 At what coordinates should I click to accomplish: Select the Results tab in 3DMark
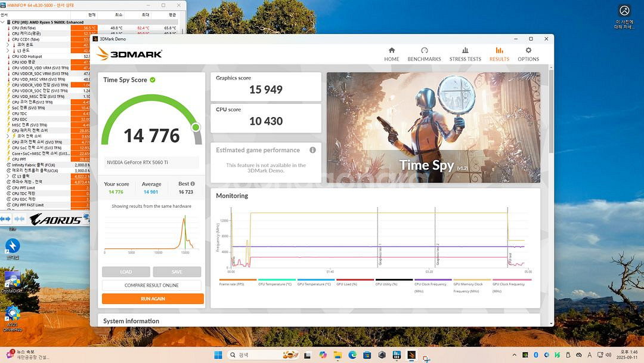coord(499,54)
